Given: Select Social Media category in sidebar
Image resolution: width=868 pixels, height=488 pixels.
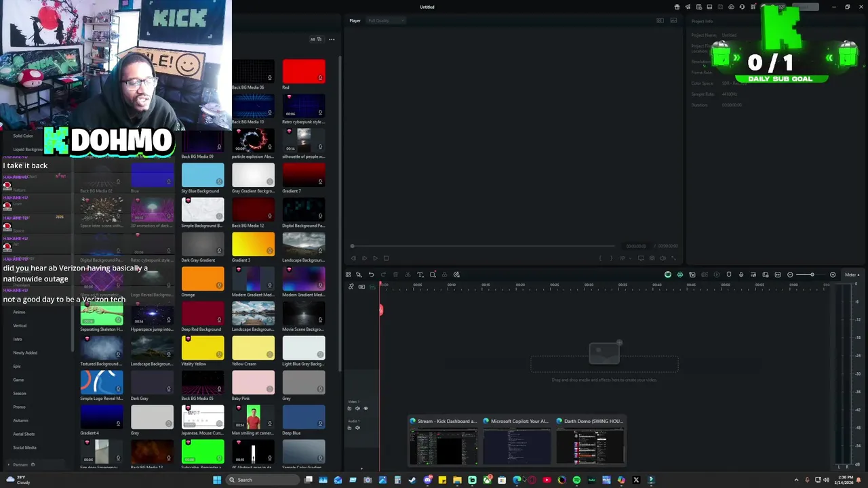Looking at the screenshot, I should pyautogui.click(x=24, y=447).
